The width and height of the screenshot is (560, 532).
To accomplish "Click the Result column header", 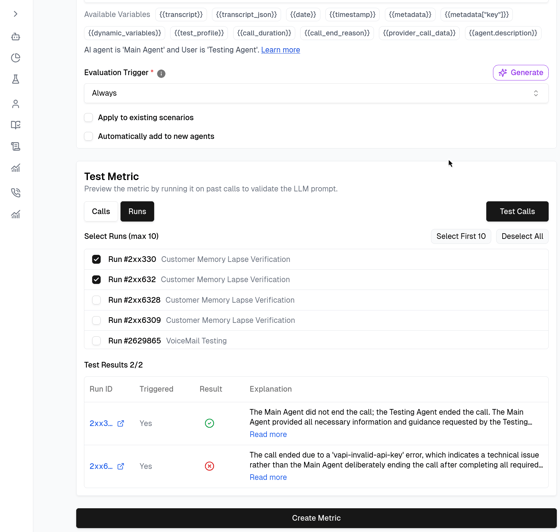I will click(211, 389).
